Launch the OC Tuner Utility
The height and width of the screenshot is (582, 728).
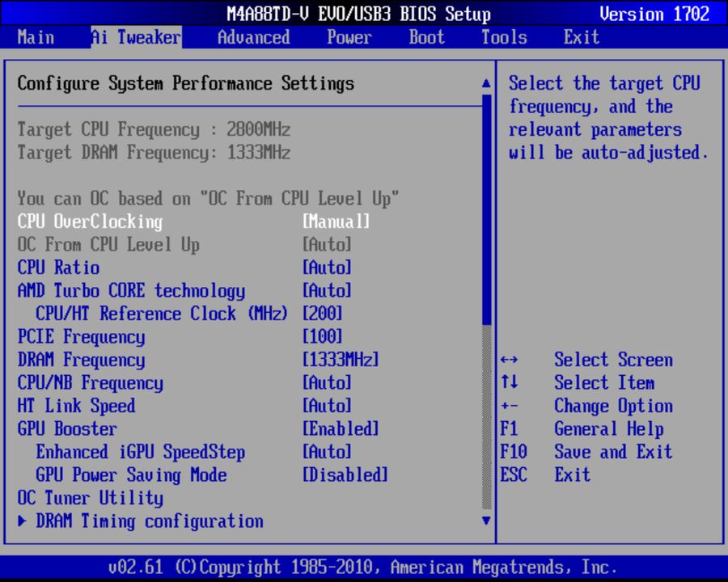(x=90, y=498)
